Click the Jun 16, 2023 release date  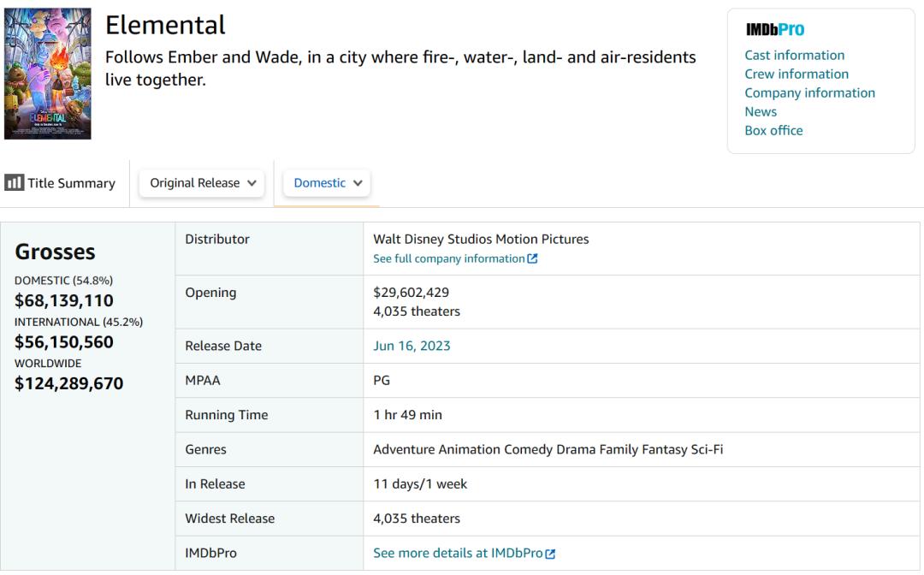click(412, 346)
